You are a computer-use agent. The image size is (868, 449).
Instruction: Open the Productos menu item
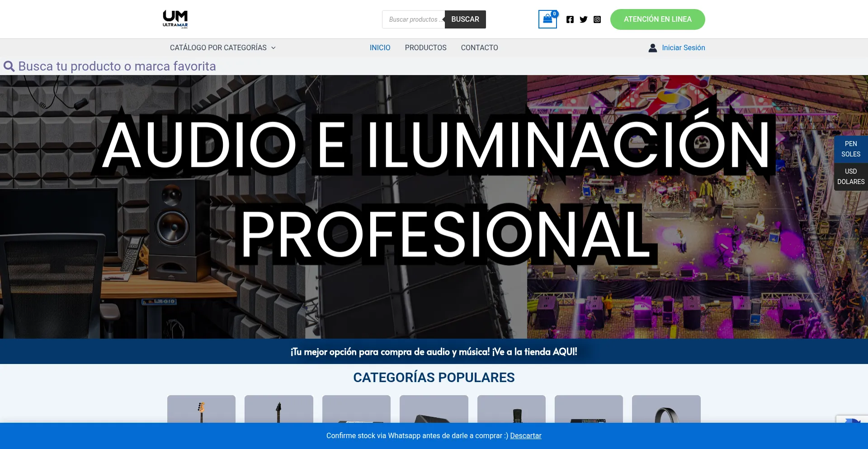tap(425, 48)
